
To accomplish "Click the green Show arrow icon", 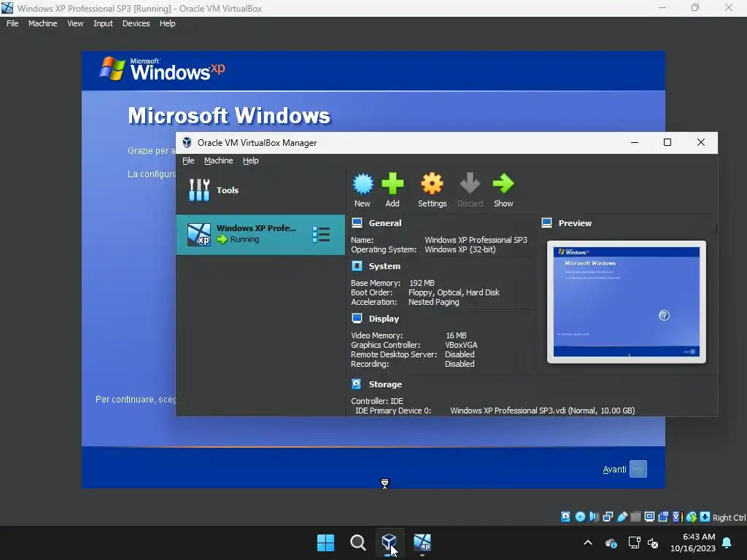I will 503,184.
